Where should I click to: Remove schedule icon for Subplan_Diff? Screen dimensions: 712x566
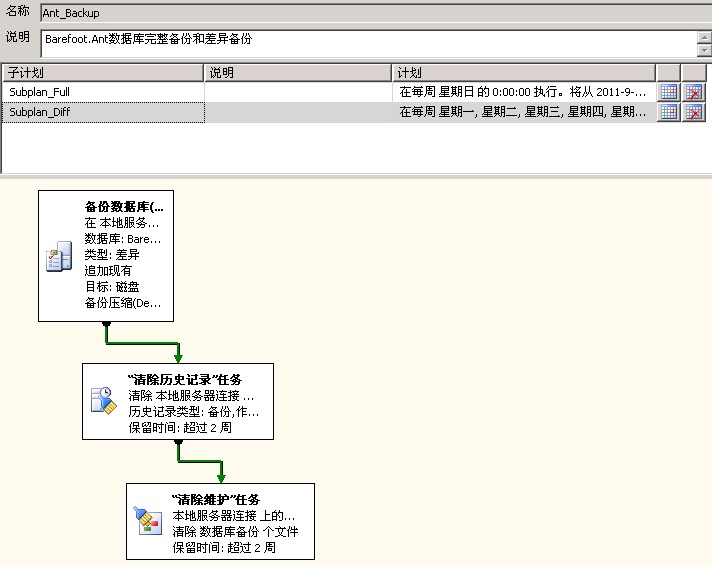coord(693,112)
